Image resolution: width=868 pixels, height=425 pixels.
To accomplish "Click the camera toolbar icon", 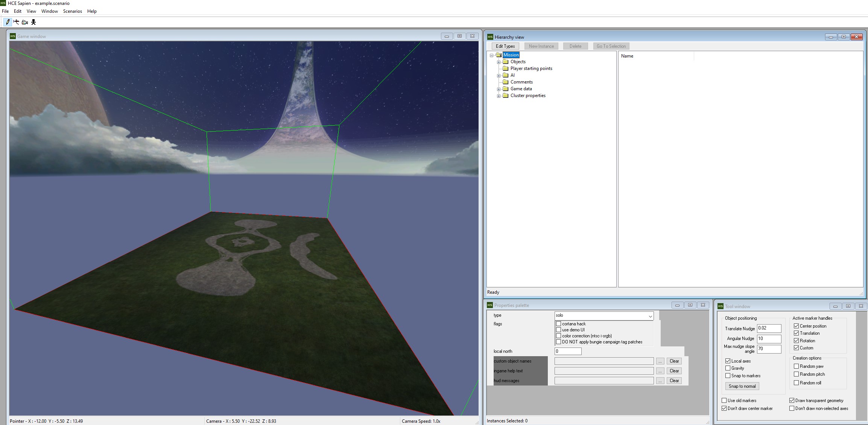I will pos(25,22).
